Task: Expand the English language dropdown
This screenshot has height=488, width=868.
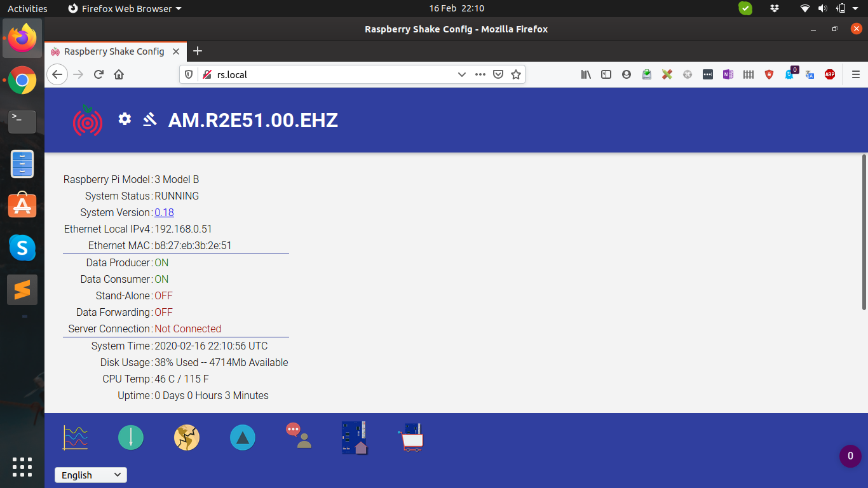Action: click(x=91, y=475)
